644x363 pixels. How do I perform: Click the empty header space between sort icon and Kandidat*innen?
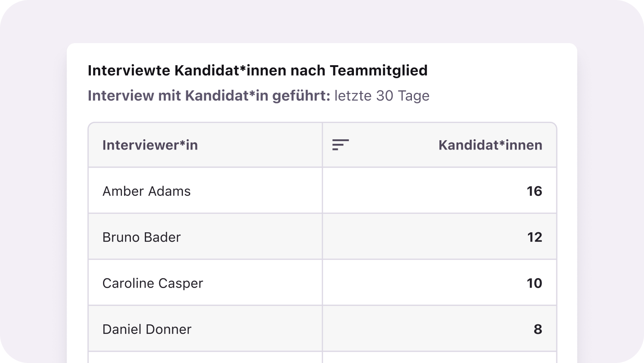coord(391,145)
